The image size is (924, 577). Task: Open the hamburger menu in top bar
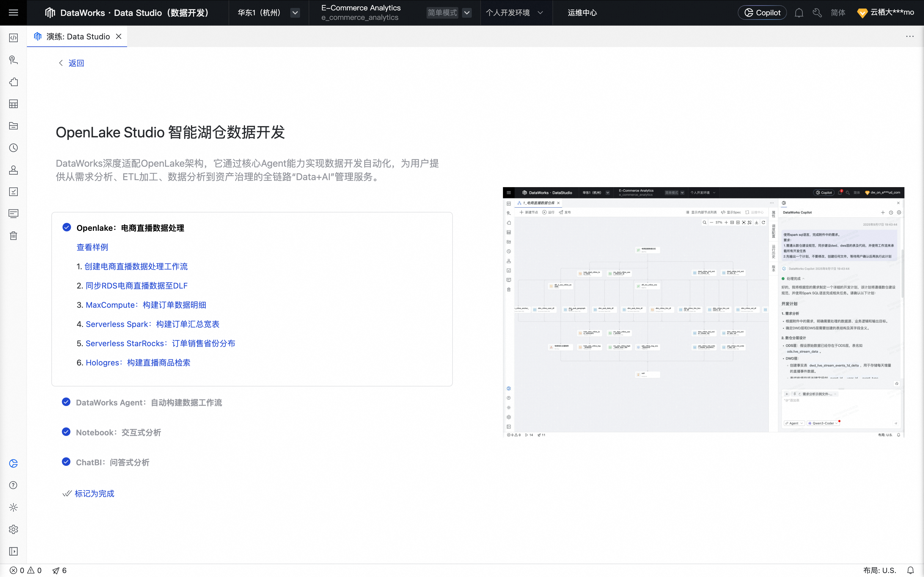pyautogui.click(x=13, y=13)
